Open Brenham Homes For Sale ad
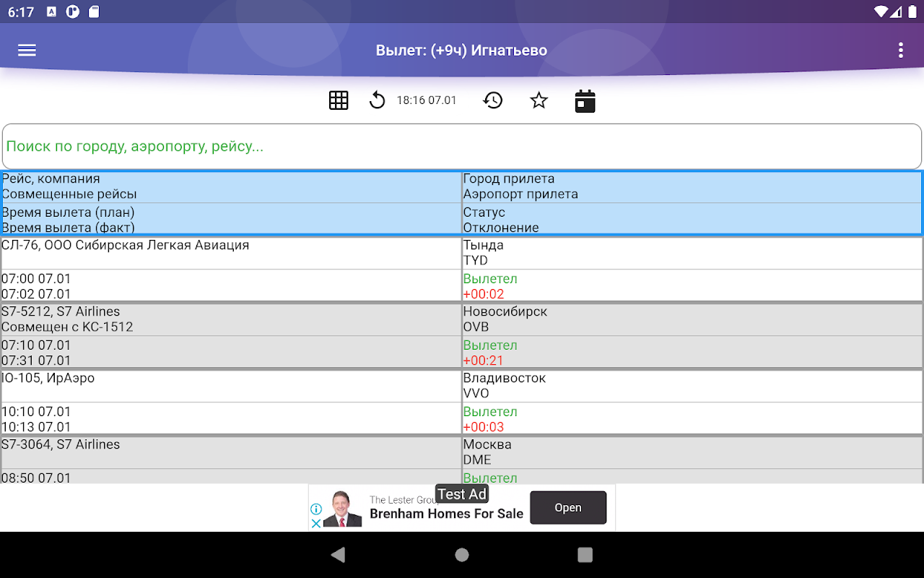This screenshot has height=578, width=924. coord(446,514)
